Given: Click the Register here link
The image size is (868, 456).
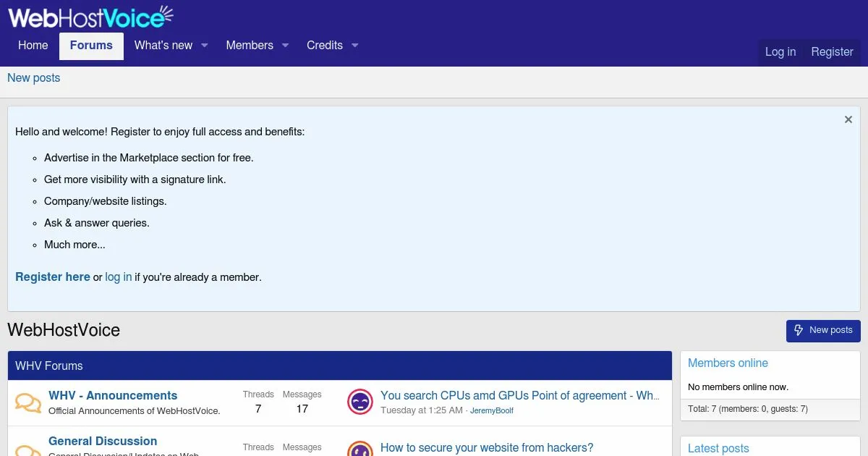Looking at the screenshot, I should 53,277.
